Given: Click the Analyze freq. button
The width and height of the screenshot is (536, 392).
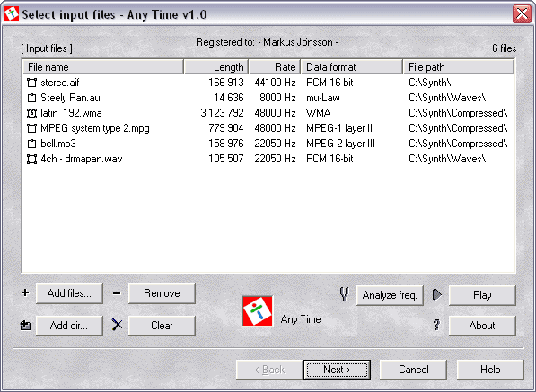Looking at the screenshot, I should pyautogui.click(x=390, y=295).
